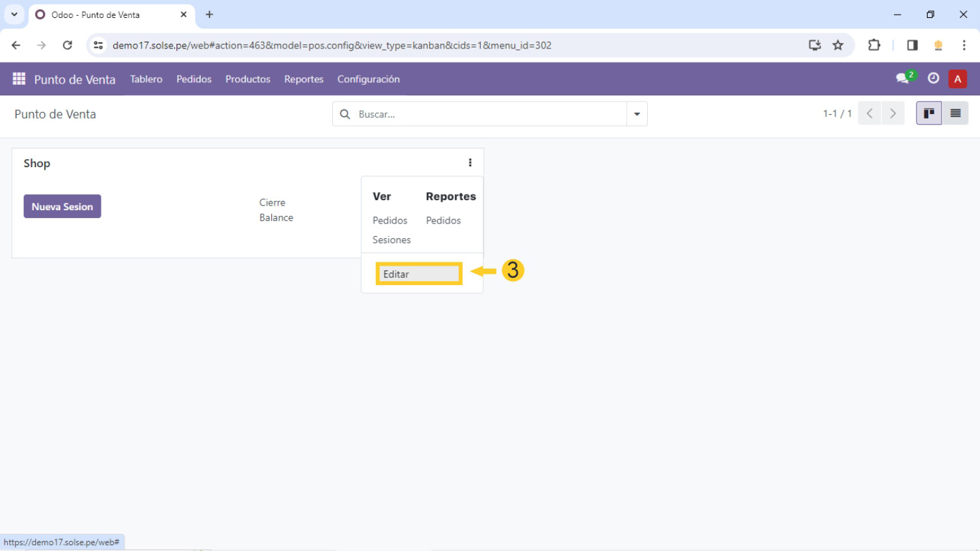Image resolution: width=980 pixels, height=551 pixels.
Task: Open the Productos menu
Action: (x=247, y=79)
